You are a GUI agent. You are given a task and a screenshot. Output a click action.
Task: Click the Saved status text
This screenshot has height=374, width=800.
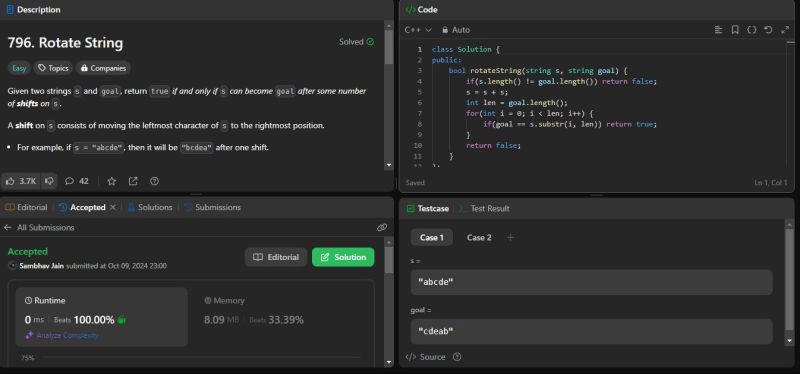coord(415,183)
